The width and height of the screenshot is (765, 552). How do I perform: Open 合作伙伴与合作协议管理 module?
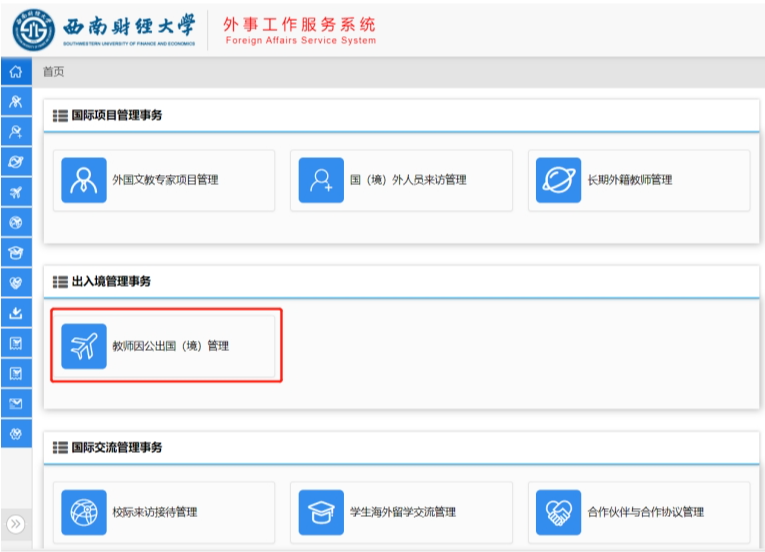coord(638,512)
